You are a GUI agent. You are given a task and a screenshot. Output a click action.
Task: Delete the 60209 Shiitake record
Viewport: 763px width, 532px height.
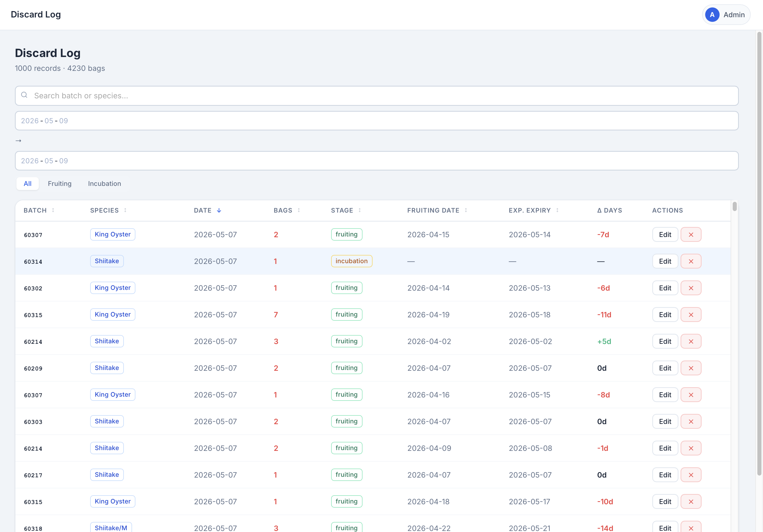[x=691, y=368]
